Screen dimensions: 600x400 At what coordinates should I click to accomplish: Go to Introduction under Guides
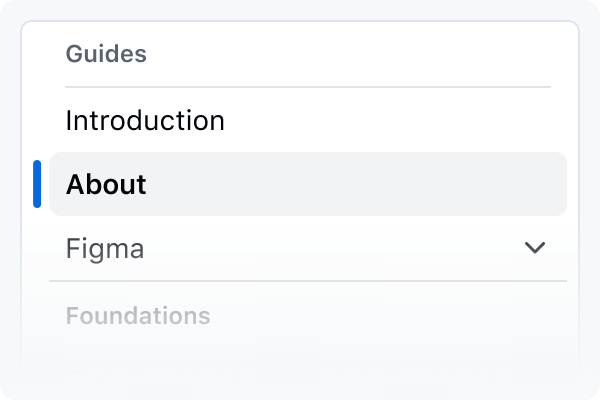(145, 121)
